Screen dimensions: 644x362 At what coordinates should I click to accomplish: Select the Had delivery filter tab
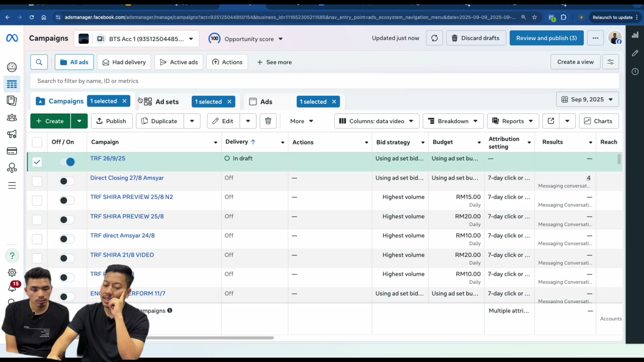[x=124, y=62]
